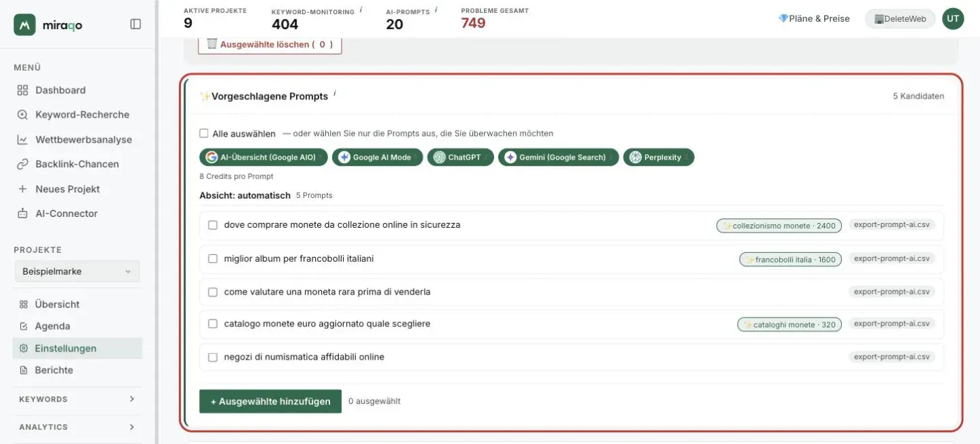Click the Backlink-Chancen link icon

point(22,164)
